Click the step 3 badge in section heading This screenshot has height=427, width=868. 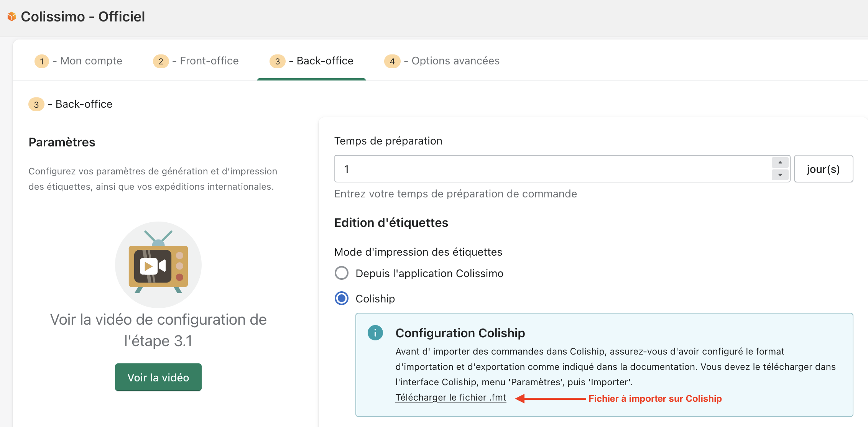click(36, 104)
